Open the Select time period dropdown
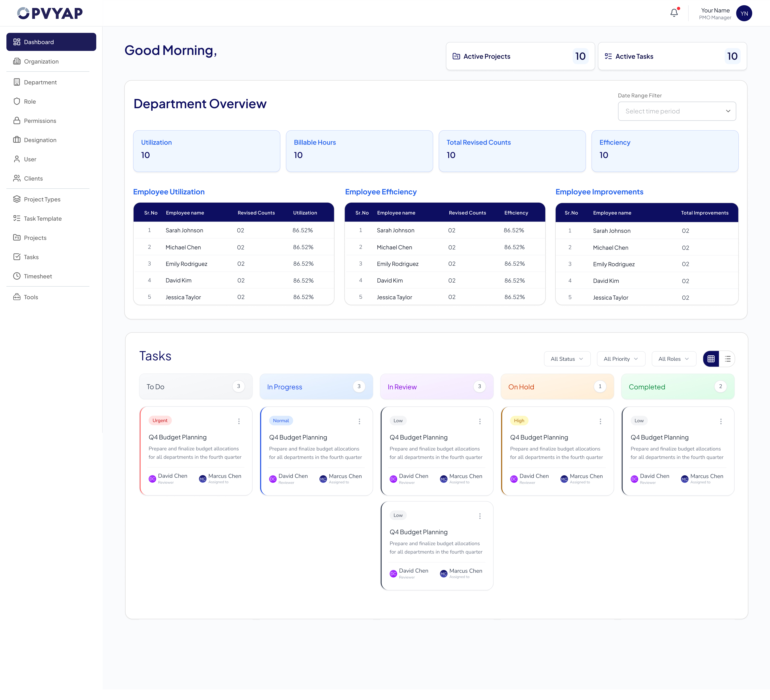The height and width of the screenshot is (700, 770). (x=677, y=111)
